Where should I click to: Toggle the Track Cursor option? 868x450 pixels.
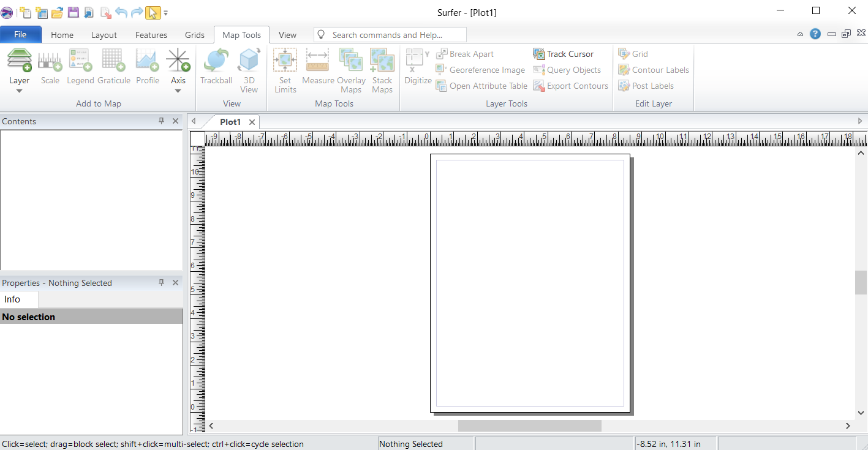pyautogui.click(x=564, y=54)
